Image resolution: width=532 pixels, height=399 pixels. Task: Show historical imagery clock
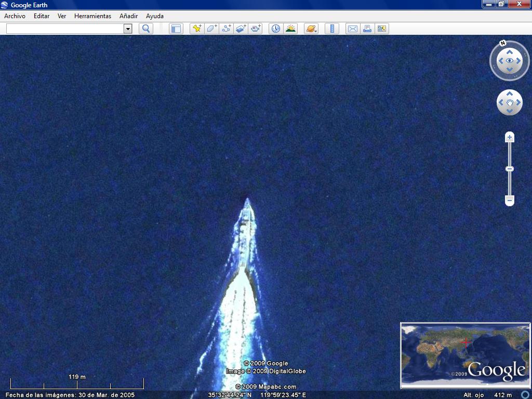tap(275, 29)
